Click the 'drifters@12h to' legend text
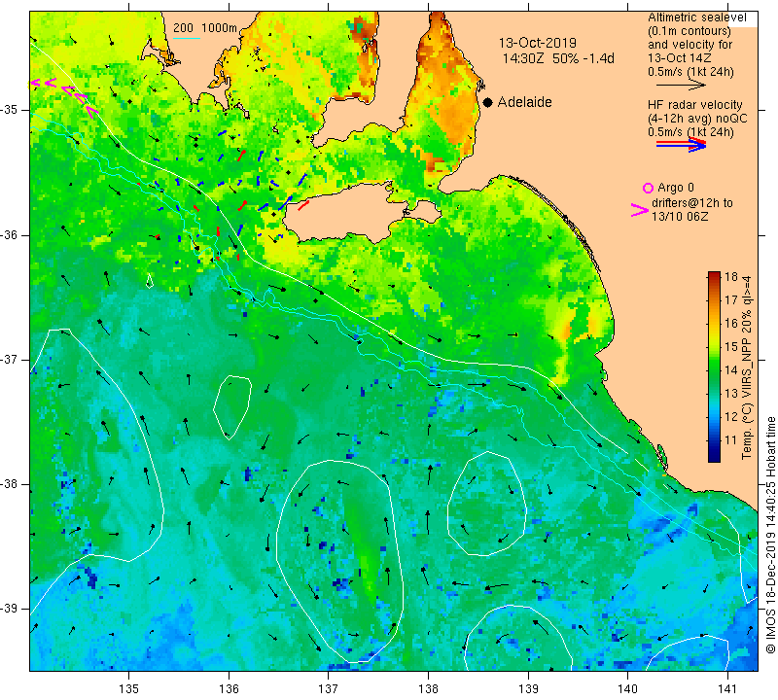Viewport: 778px width, 700px height. coord(692,203)
